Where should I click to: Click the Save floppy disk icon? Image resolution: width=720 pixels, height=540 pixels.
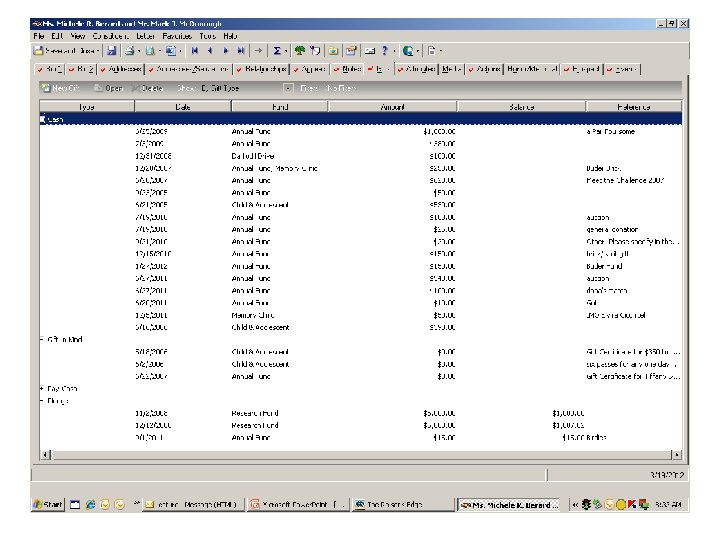pos(111,51)
